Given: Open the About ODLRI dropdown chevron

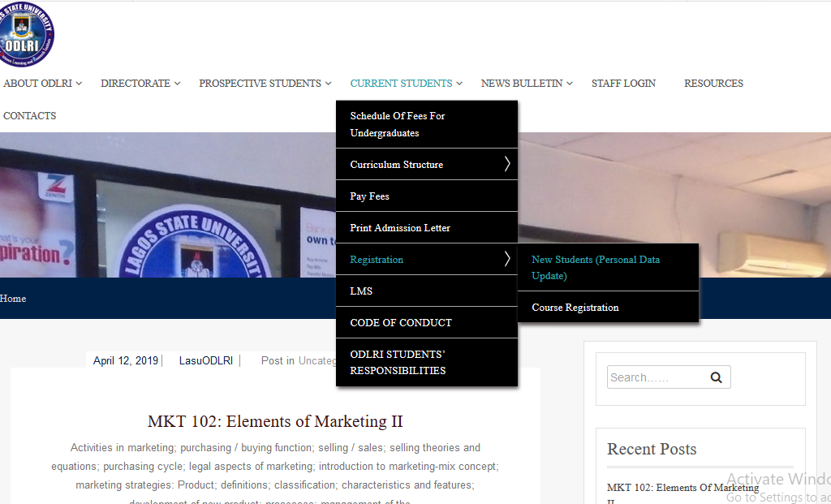Looking at the screenshot, I should (x=79, y=84).
